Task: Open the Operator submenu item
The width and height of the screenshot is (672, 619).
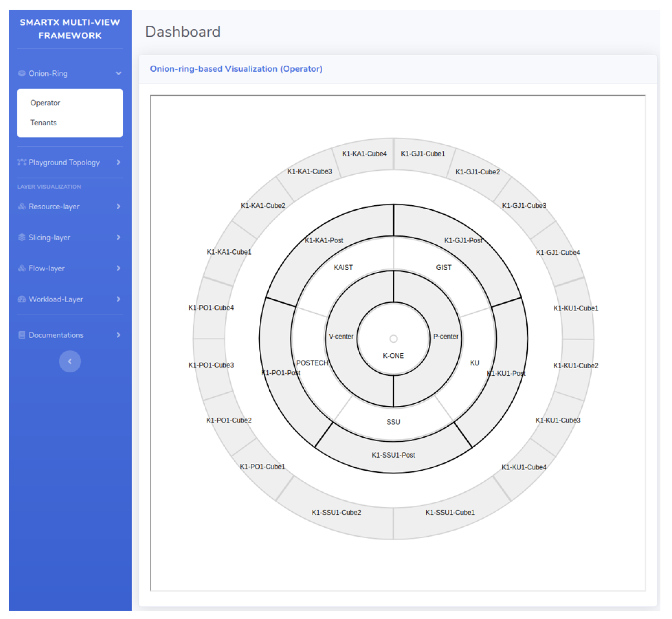Action: (x=46, y=103)
